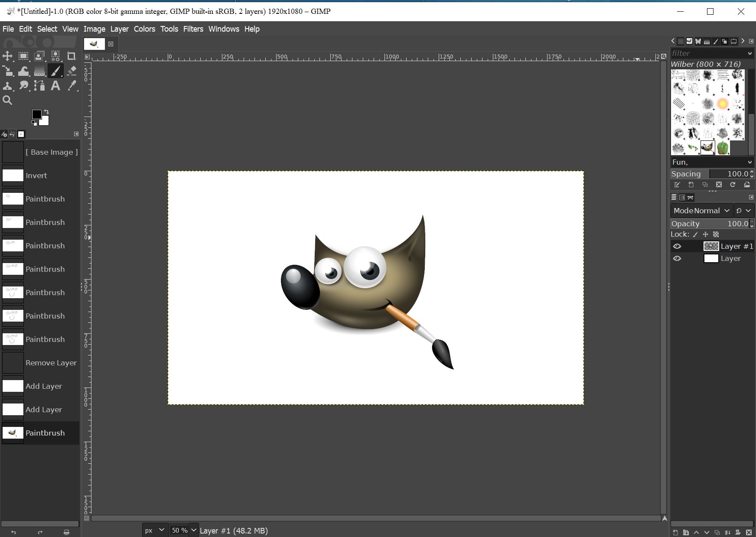The width and height of the screenshot is (756, 537).
Task: Open the brushes dock configuration menu
Action: (751, 41)
